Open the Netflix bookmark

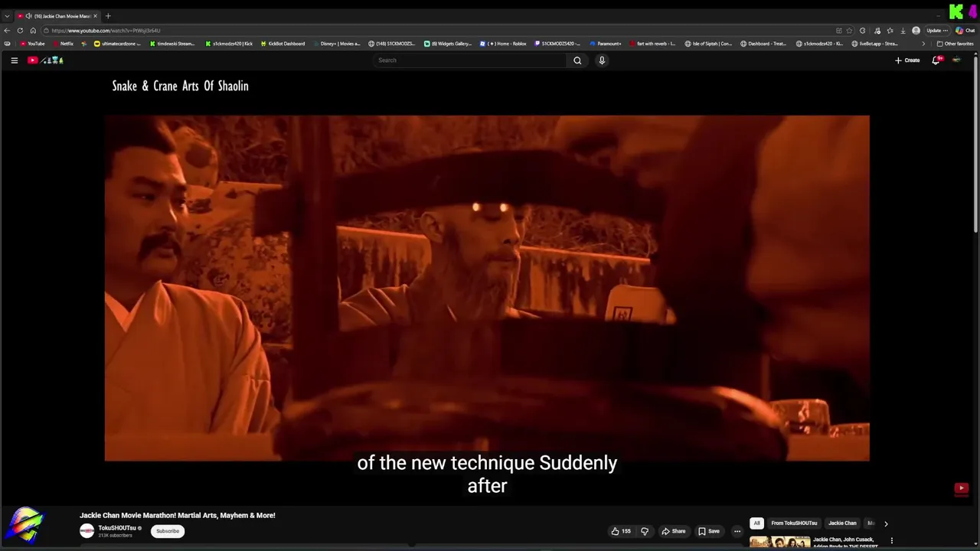pyautogui.click(x=63, y=44)
